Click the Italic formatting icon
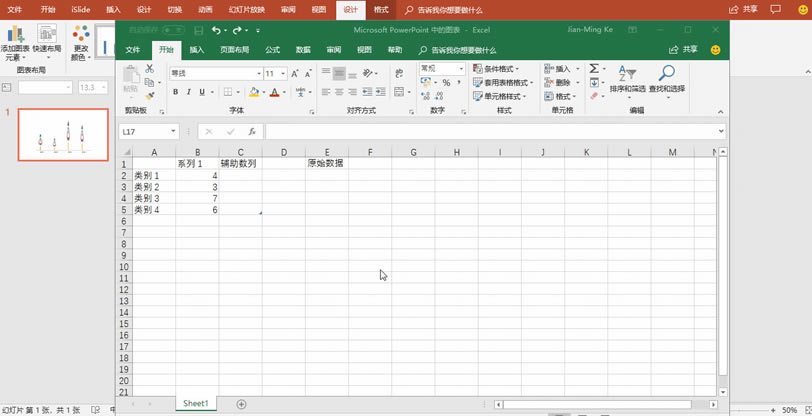 [188, 92]
